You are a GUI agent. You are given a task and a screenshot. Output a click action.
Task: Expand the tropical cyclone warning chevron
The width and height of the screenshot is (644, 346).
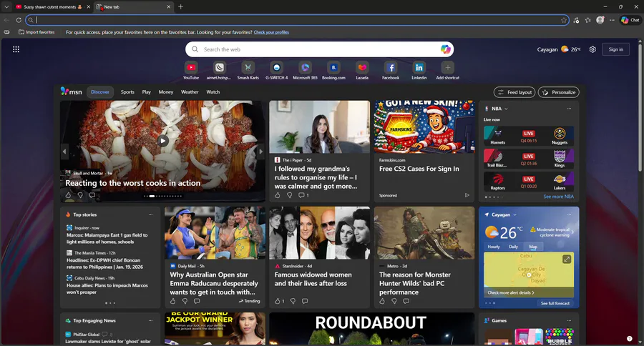click(x=572, y=232)
